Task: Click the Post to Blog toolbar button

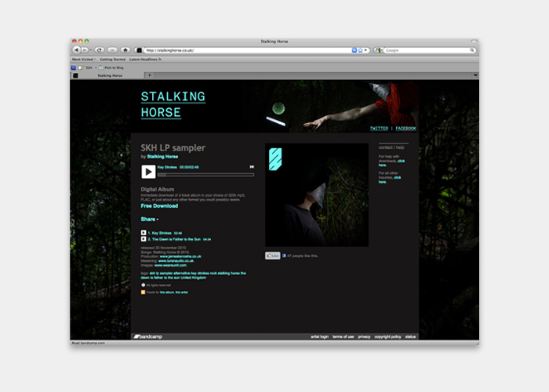Action: click(x=111, y=67)
